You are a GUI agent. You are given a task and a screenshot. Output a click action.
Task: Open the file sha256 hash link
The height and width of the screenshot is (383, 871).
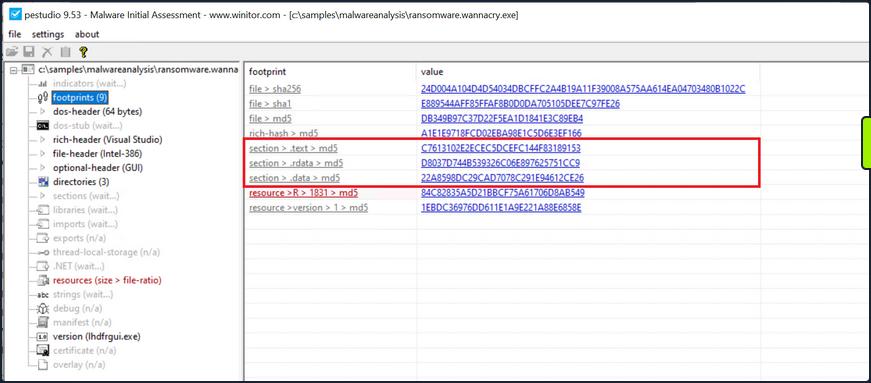pyautogui.click(x=583, y=89)
